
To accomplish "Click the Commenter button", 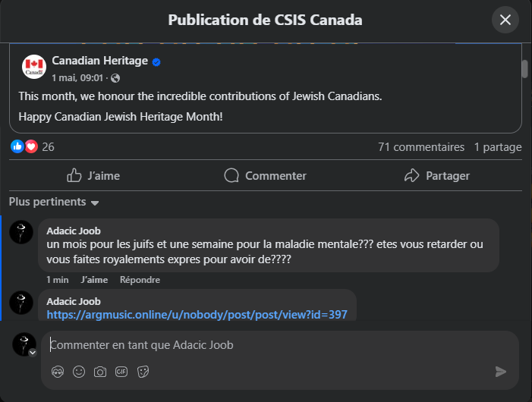I will tap(266, 175).
